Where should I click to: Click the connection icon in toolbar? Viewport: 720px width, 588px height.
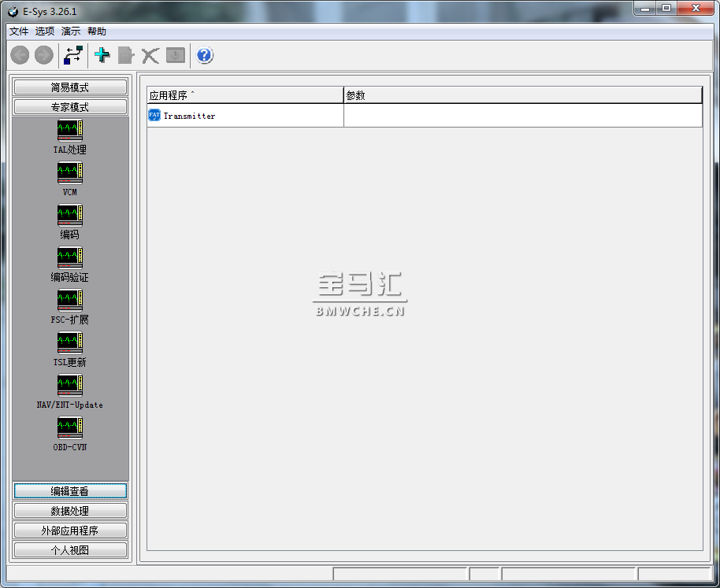coord(73,56)
